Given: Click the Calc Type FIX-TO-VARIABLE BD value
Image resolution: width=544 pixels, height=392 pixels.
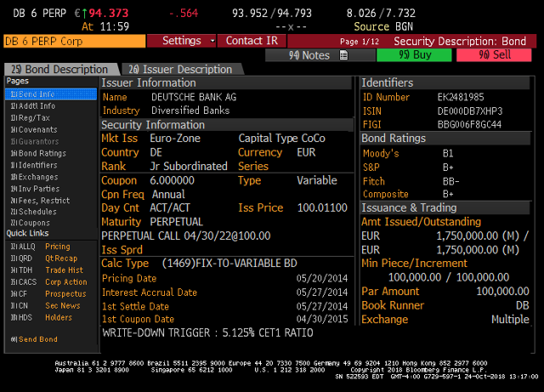Looking at the screenshot, I should (x=229, y=264).
